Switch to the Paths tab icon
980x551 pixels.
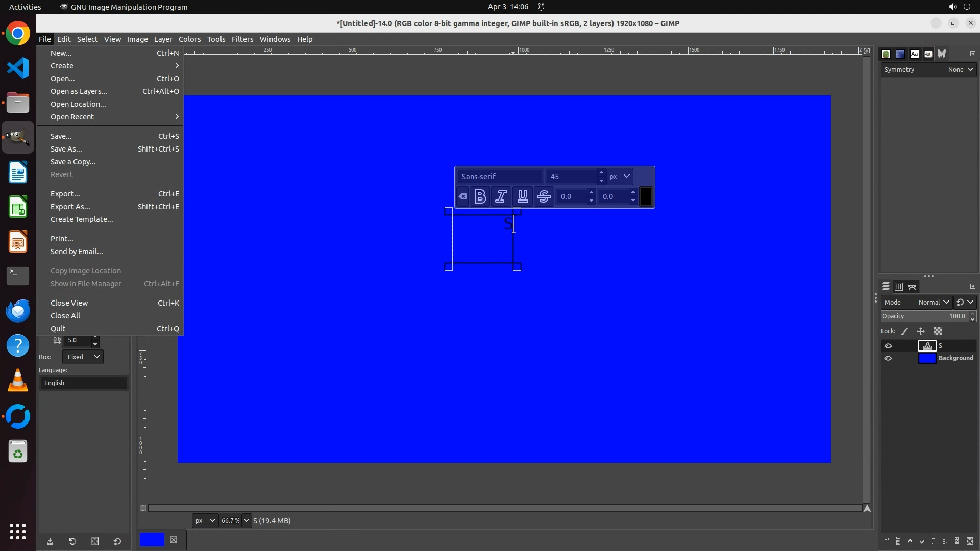(x=913, y=287)
